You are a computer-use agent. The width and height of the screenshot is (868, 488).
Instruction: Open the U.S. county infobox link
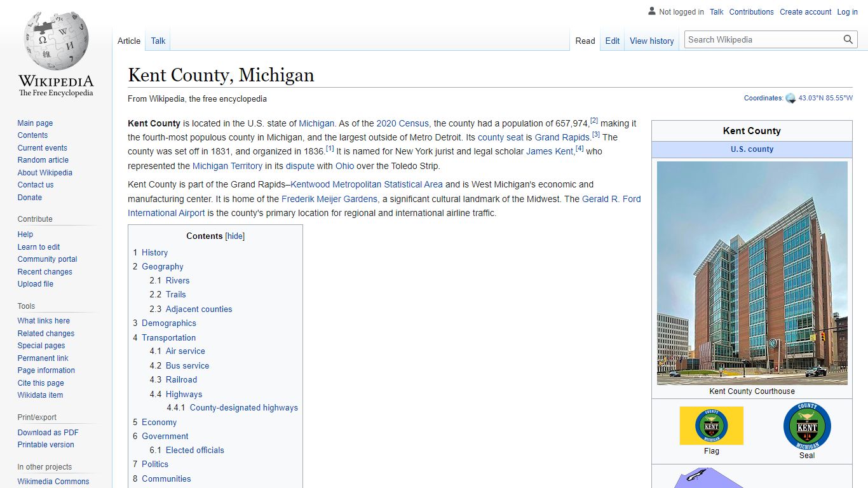(x=752, y=149)
